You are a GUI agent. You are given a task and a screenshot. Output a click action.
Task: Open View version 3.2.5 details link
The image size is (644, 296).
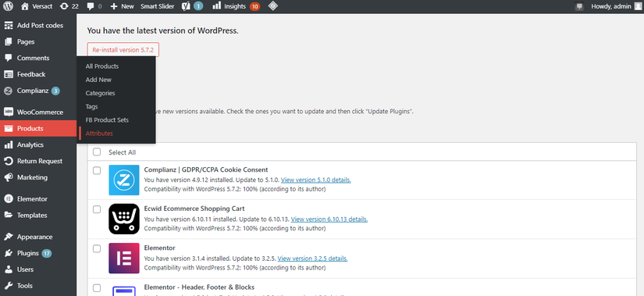tap(312, 259)
